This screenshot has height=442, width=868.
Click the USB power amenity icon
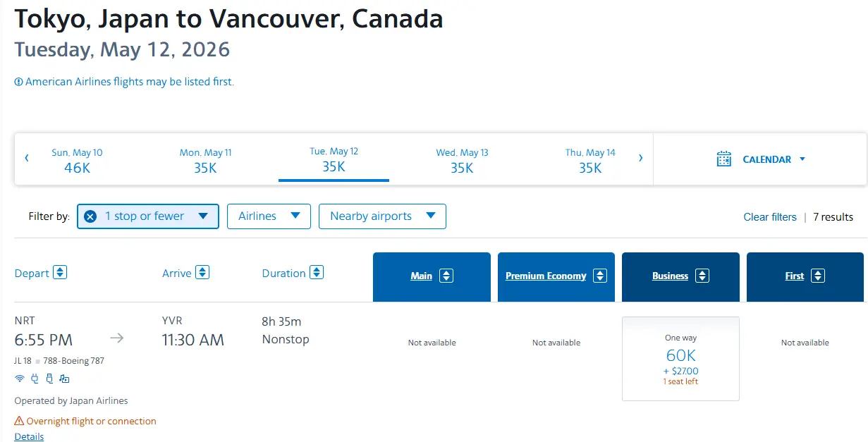(49, 379)
